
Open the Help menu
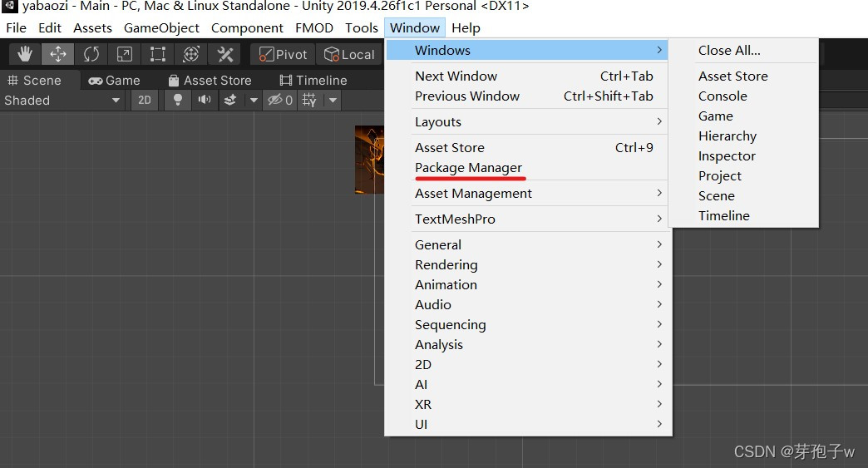click(466, 27)
